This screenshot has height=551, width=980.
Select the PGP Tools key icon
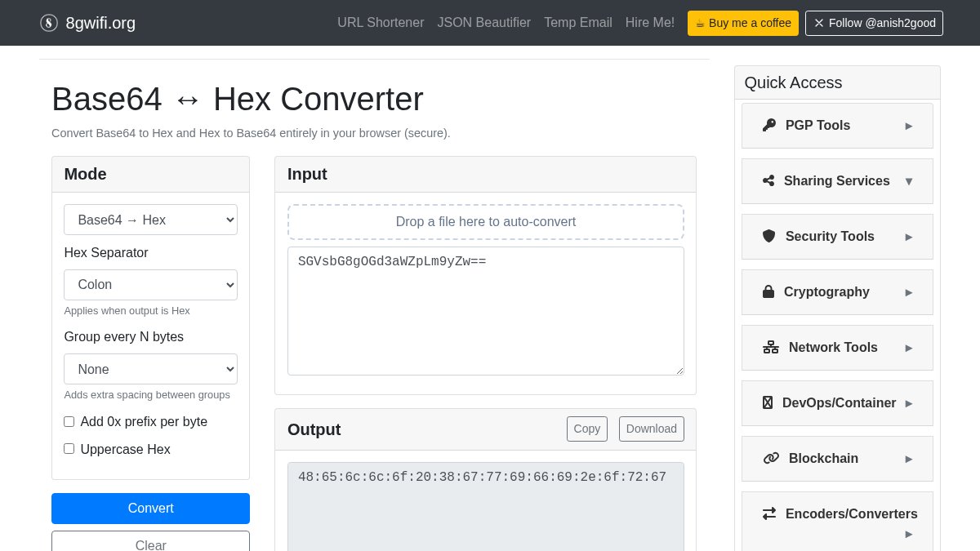coord(768,125)
